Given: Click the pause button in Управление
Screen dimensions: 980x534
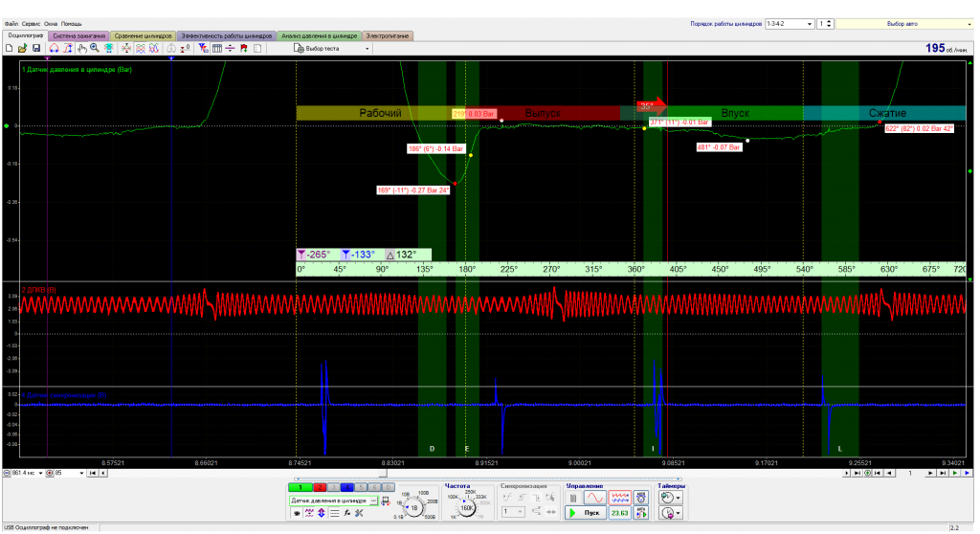Looking at the screenshot, I should (x=573, y=498).
